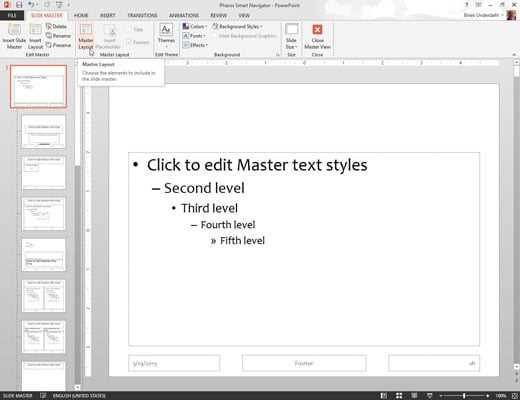Switch to the Transitions tab
The image size is (520, 400).
point(142,15)
